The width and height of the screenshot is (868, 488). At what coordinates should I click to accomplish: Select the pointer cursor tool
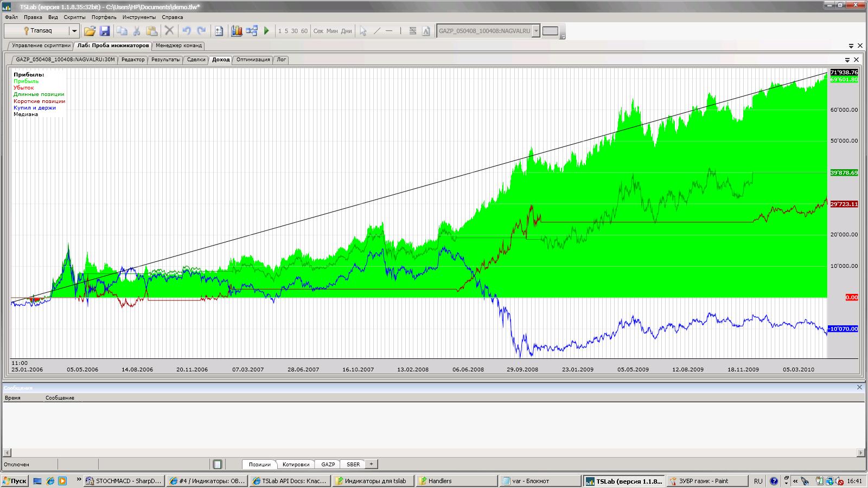(363, 31)
